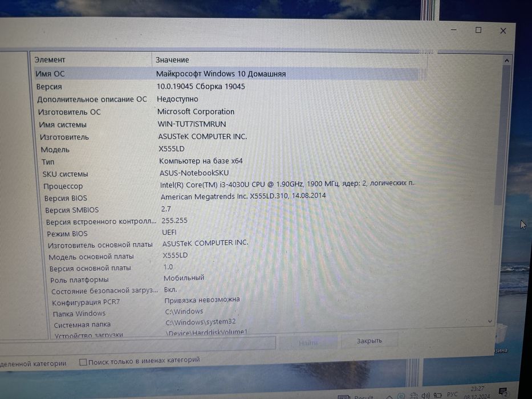
Task: Click the Закрыть button
Action: click(x=369, y=341)
